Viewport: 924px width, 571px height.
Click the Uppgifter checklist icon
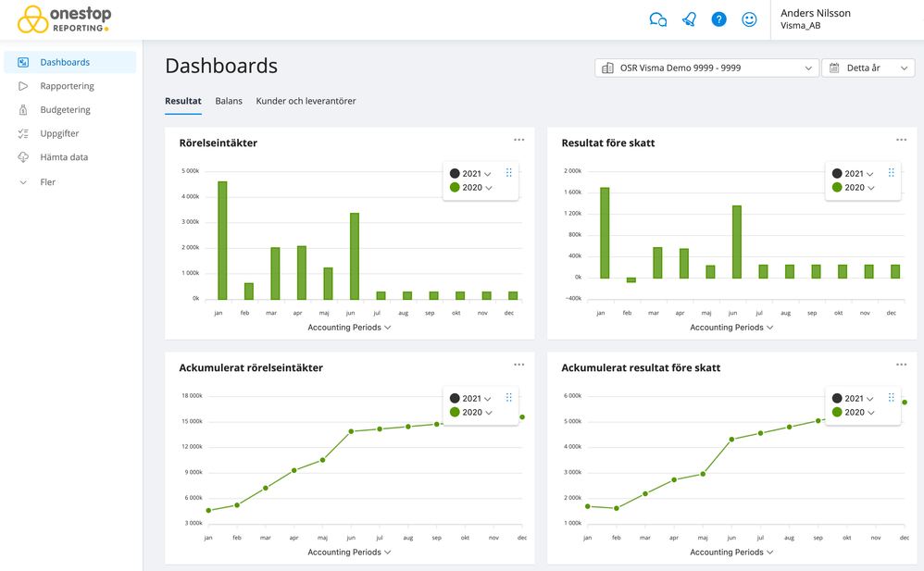[x=23, y=134]
